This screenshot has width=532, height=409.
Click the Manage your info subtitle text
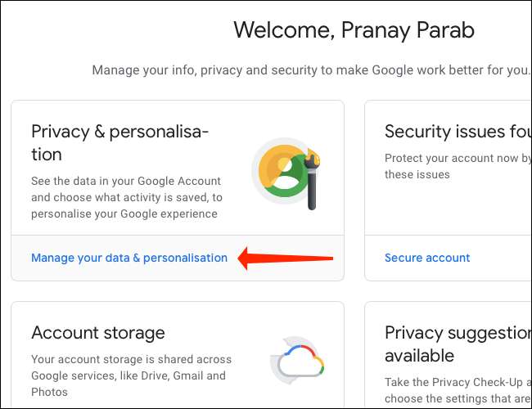click(311, 70)
